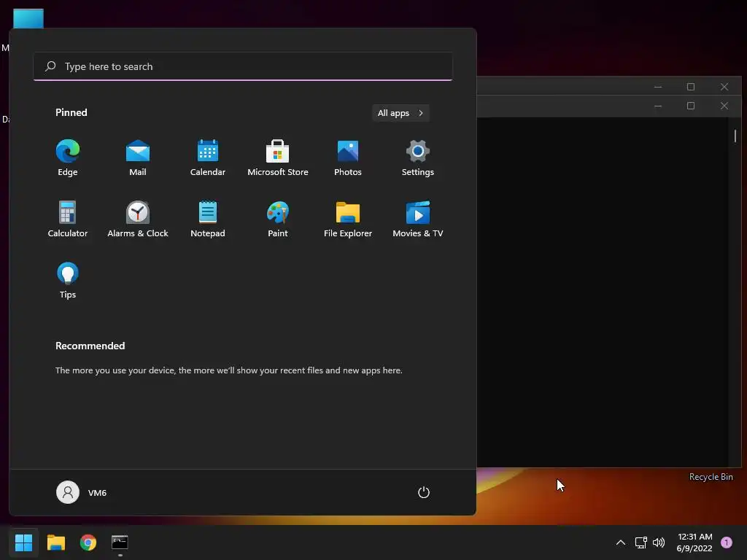
Task: Click the Power button in Start menu
Action: 424,492
